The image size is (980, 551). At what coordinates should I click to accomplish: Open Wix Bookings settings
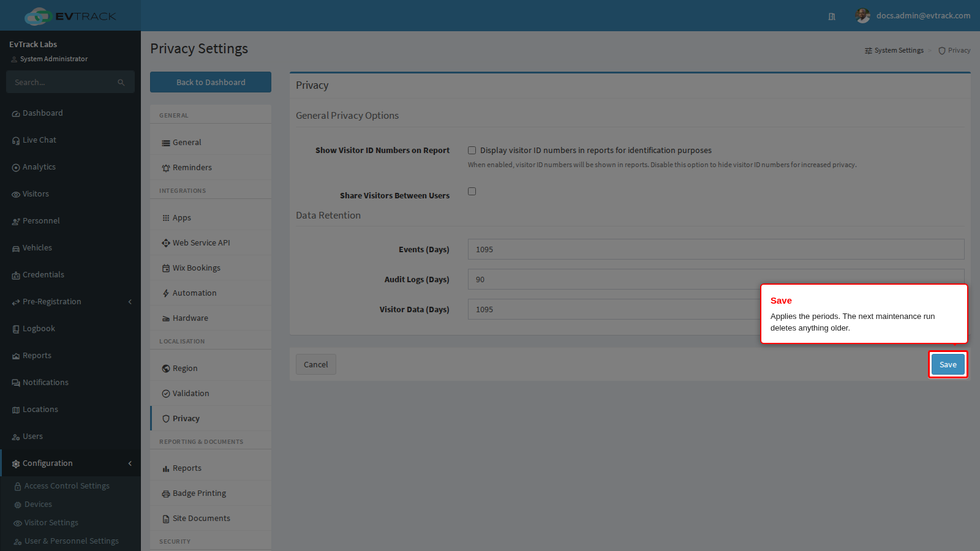tap(211, 268)
